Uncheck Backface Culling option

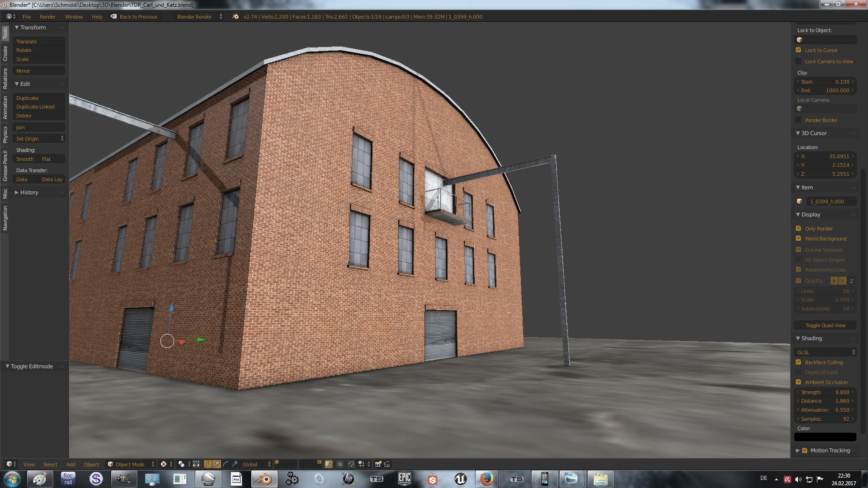[x=798, y=362]
